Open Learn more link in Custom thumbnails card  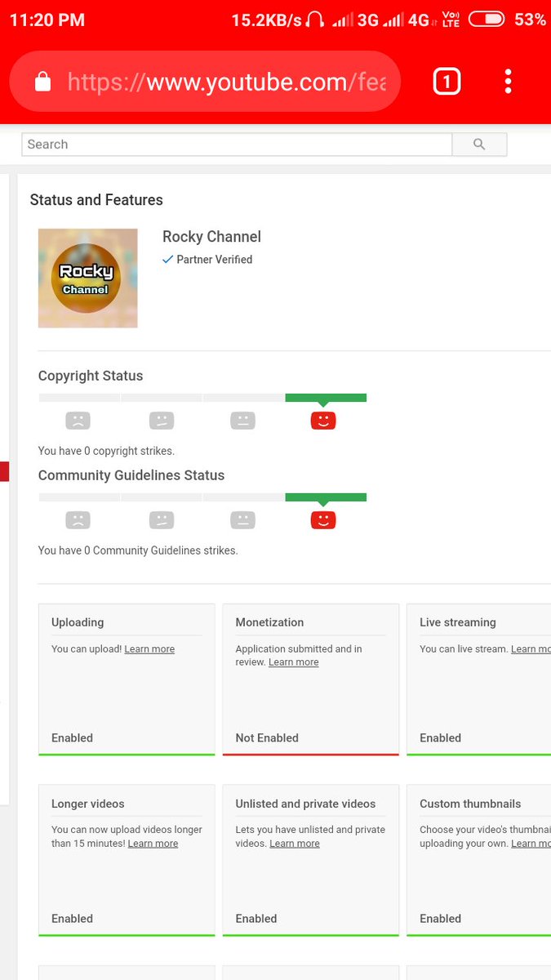click(x=531, y=844)
